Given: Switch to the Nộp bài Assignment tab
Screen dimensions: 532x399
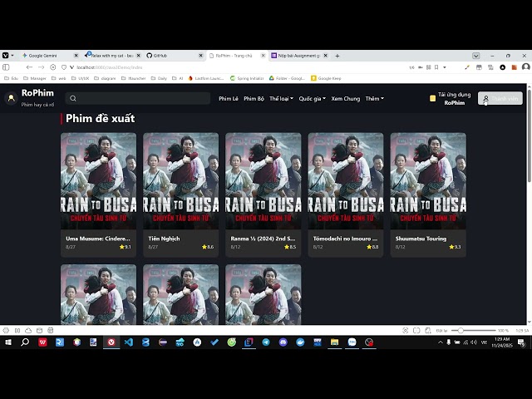Looking at the screenshot, I should point(298,56).
